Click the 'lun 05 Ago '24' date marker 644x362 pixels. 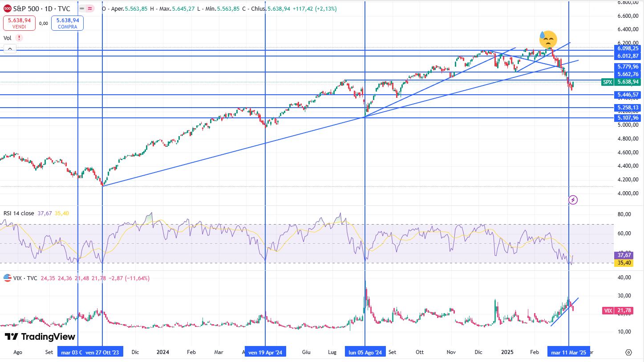365,352
